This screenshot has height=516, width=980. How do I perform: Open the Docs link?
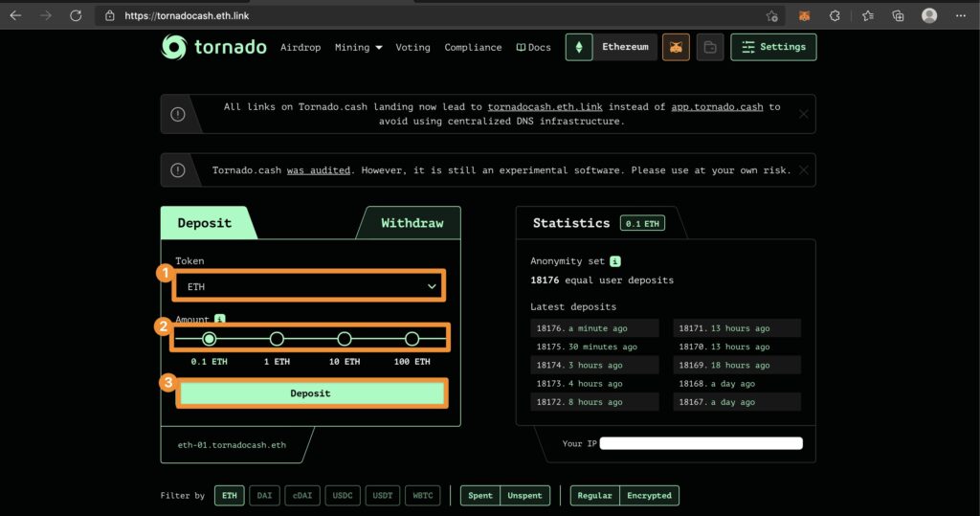click(x=534, y=48)
